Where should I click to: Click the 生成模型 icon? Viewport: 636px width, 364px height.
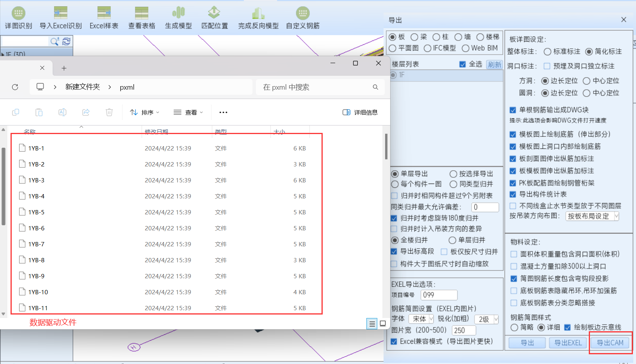pyautogui.click(x=178, y=14)
